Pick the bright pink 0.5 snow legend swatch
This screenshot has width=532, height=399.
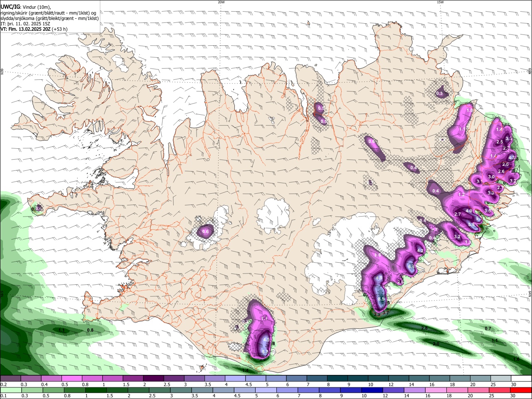(71, 379)
